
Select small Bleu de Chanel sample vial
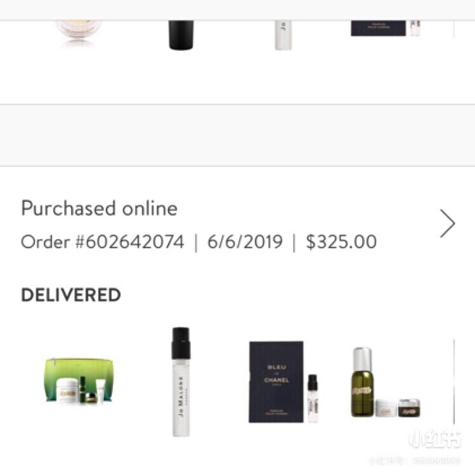point(313,399)
